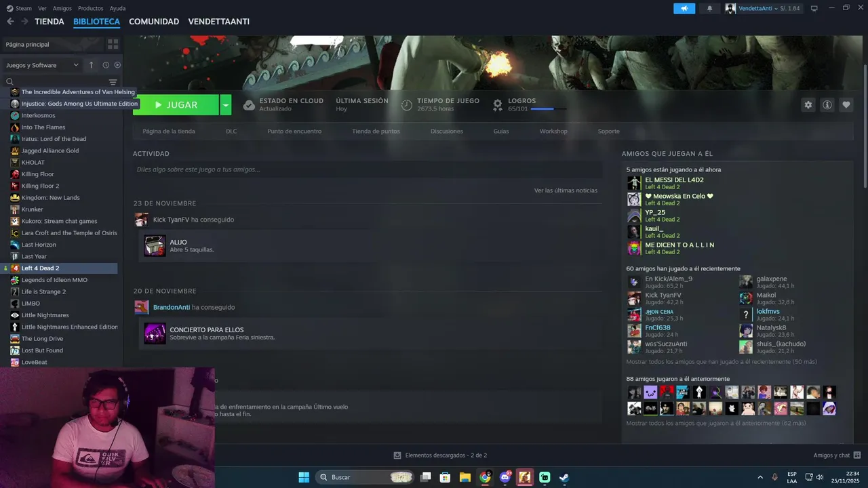Open the Ver menu
Viewport: 868px width, 488px height.
[x=43, y=8]
